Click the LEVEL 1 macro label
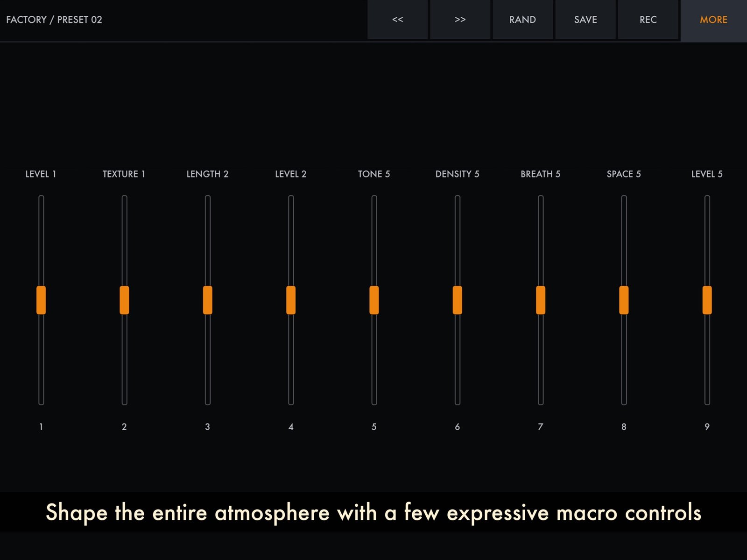 41,174
